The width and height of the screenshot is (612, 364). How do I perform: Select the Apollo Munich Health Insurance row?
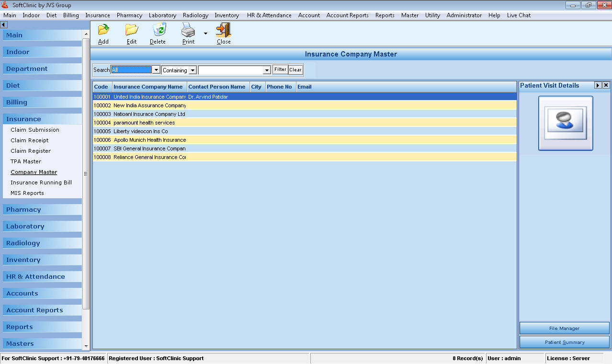point(149,140)
